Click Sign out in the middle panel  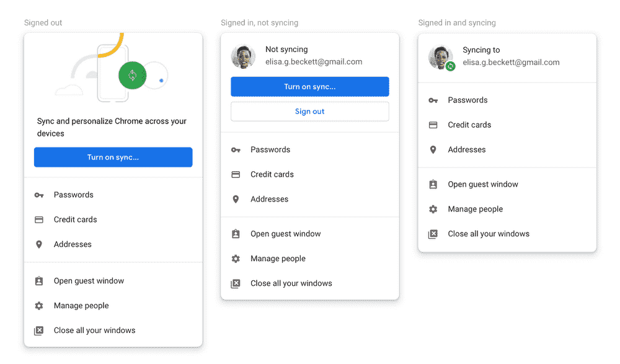pos(309,111)
